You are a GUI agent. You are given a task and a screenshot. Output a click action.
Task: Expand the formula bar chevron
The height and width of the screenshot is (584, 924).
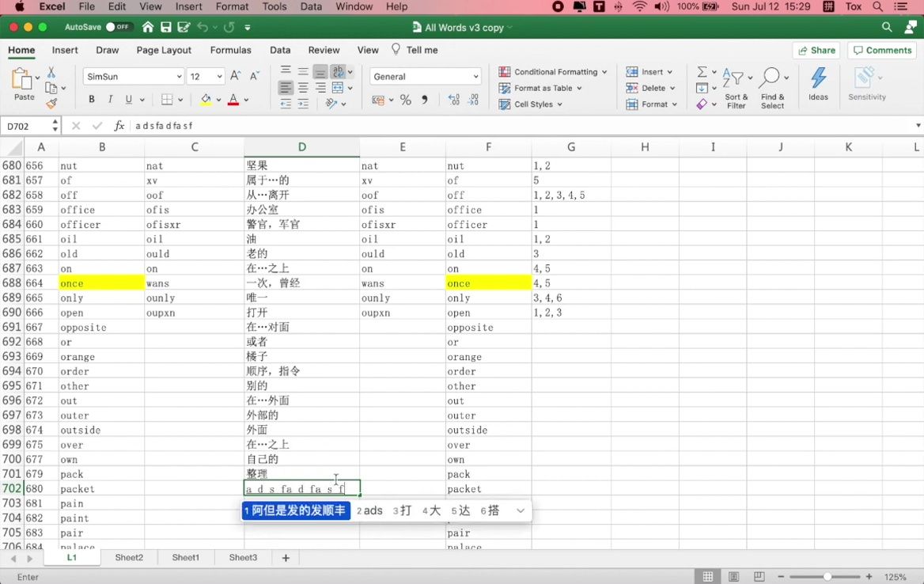pyautogui.click(x=918, y=126)
